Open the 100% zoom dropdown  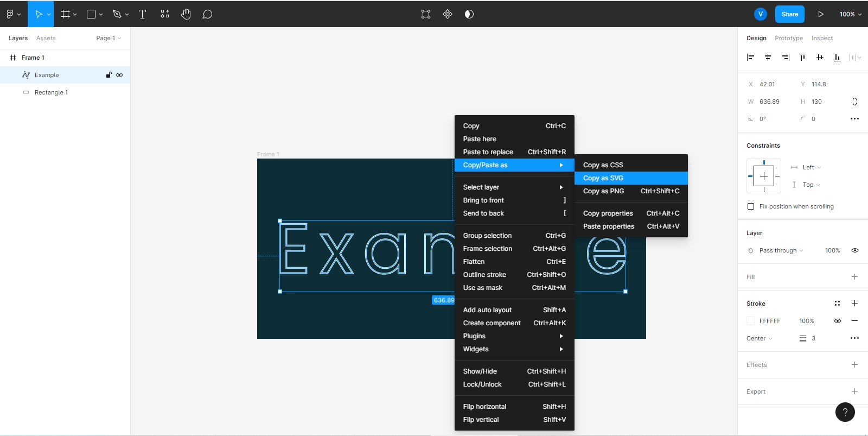coord(850,14)
